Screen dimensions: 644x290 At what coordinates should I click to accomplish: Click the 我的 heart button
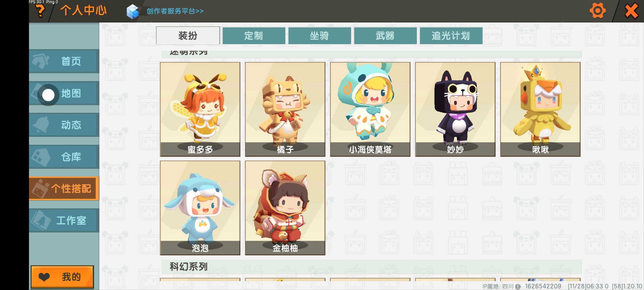coord(62,277)
